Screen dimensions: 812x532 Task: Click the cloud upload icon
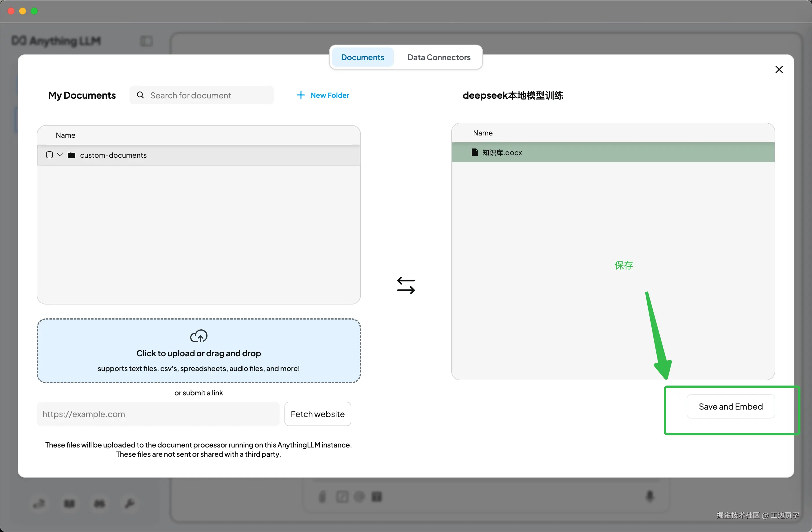coord(199,336)
